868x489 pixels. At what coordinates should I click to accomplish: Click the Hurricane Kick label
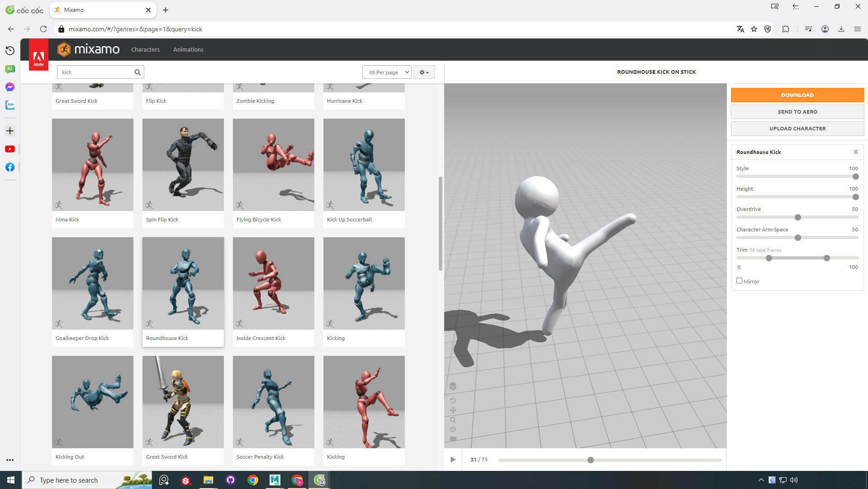coord(345,101)
